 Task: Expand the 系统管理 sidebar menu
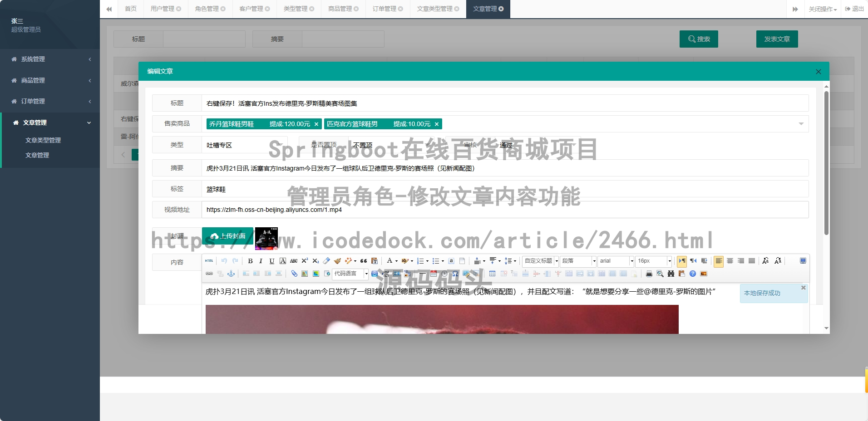[x=50, y=59]
